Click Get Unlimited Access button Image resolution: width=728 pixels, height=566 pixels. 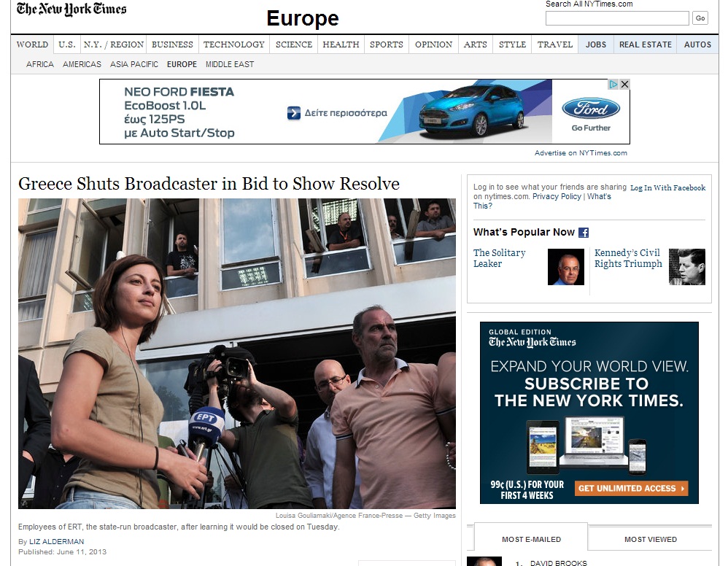(x=632, y=489)
